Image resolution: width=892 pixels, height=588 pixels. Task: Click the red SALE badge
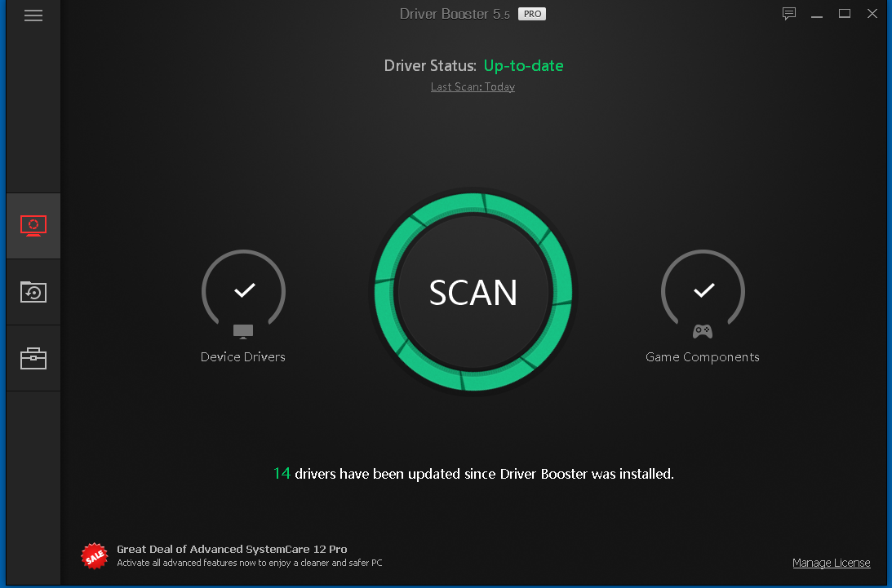pyautogui.click(x=95, y=555)
